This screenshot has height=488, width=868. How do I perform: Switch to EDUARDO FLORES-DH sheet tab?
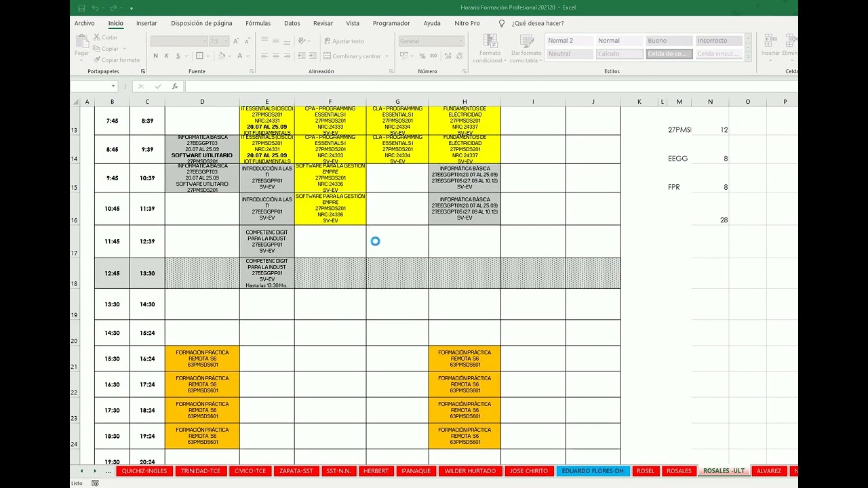coord(592,471)
